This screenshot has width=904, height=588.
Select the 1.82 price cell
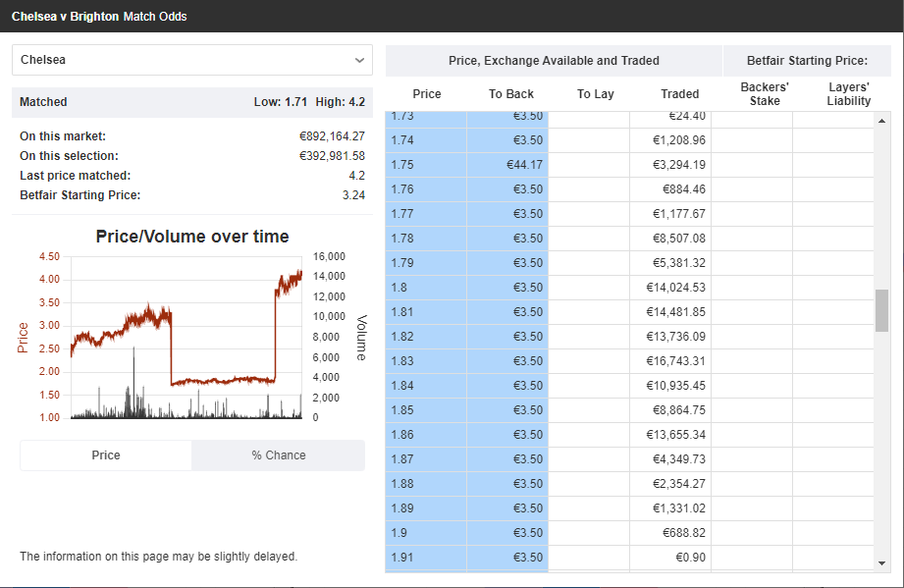[x=426, y=336]
